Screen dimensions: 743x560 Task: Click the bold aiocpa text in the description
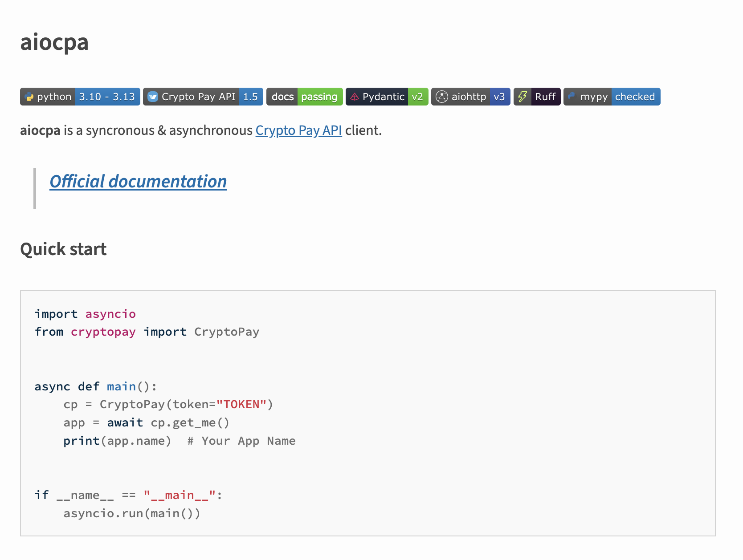(x=40, y=130)
